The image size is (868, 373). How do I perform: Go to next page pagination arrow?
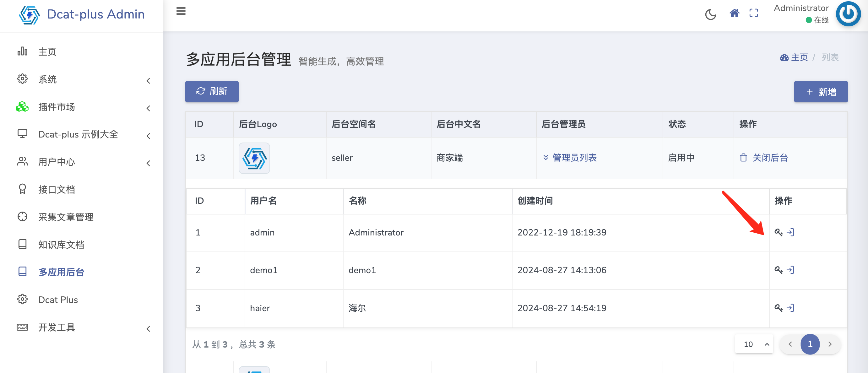(x=830, y=344)
